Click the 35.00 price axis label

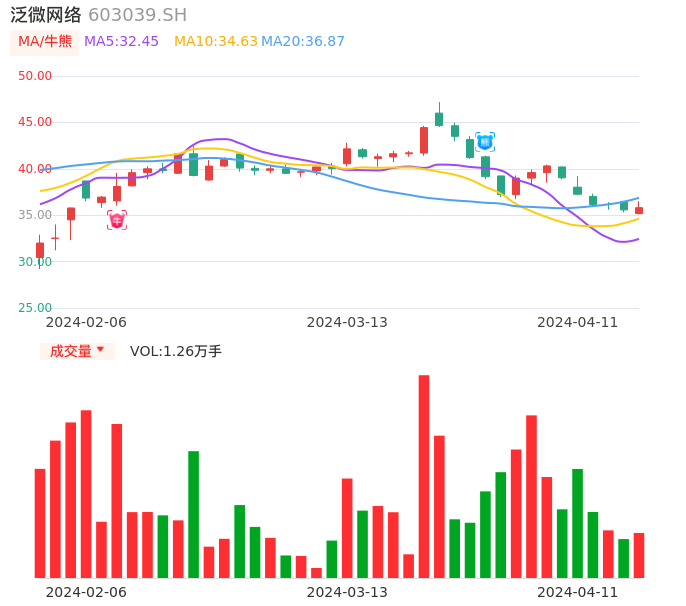click(x=35, y=215)
